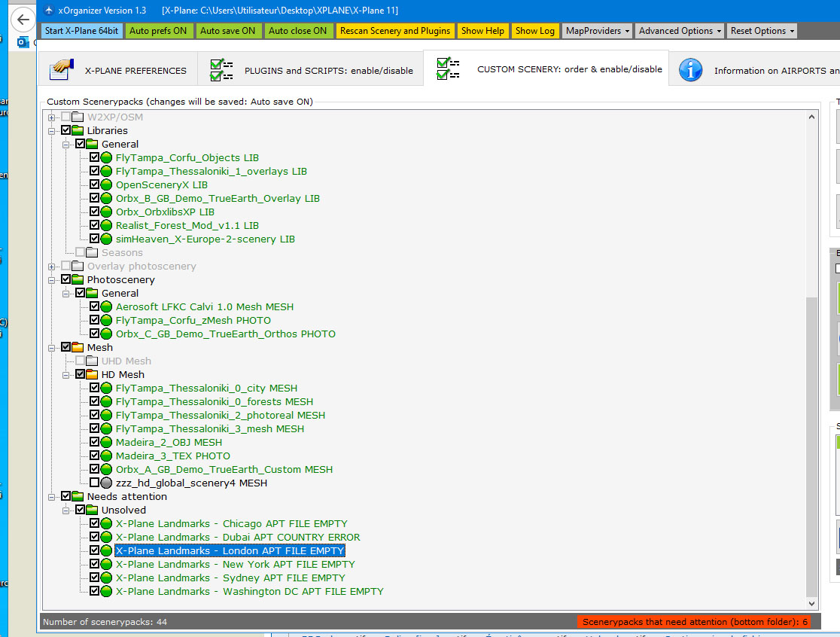Toggle Auto save ON button
Screen dimensions: 840x637
point(227,31)
